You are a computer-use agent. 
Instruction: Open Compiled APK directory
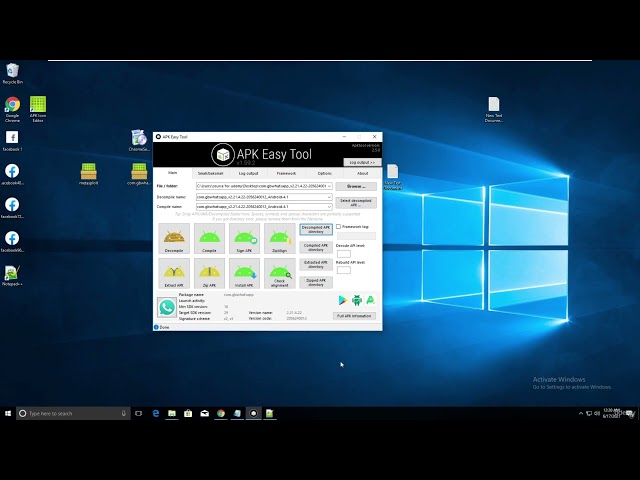tap(316, 247)
